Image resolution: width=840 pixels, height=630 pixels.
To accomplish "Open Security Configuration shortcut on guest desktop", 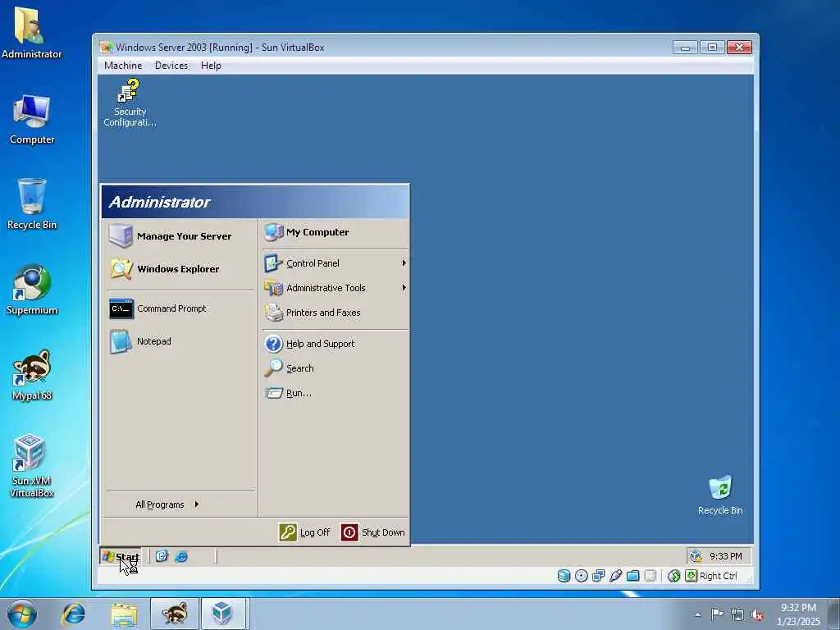I will 130,103.
